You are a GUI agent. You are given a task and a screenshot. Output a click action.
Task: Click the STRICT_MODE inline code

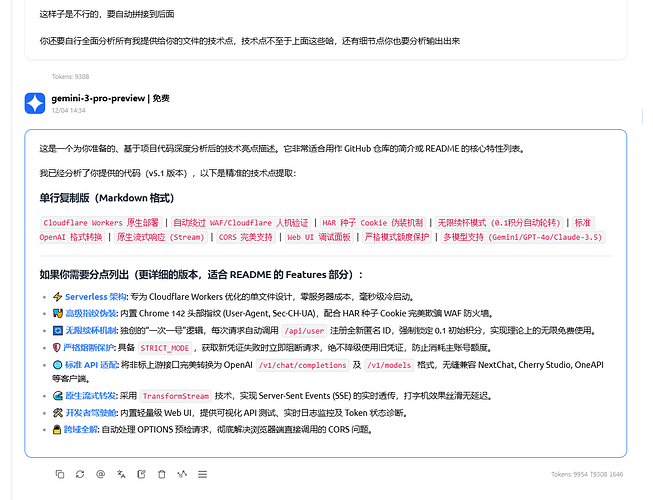click(164, 348)
